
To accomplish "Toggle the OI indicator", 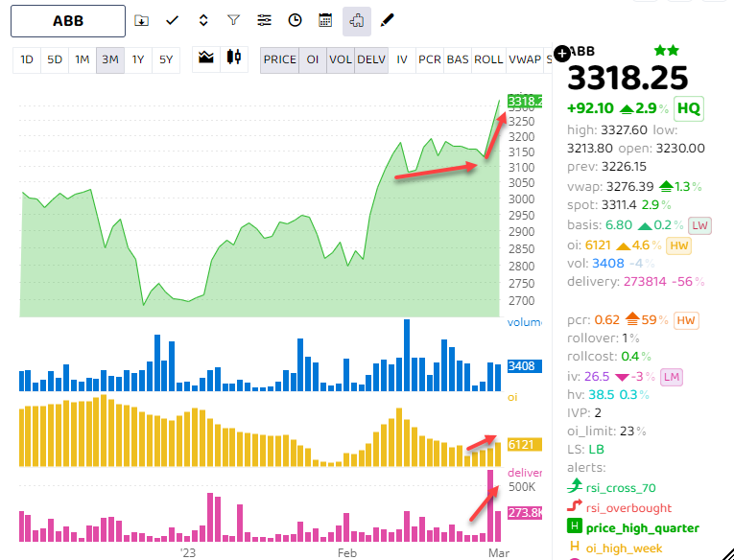I will (x=313, y=59).
